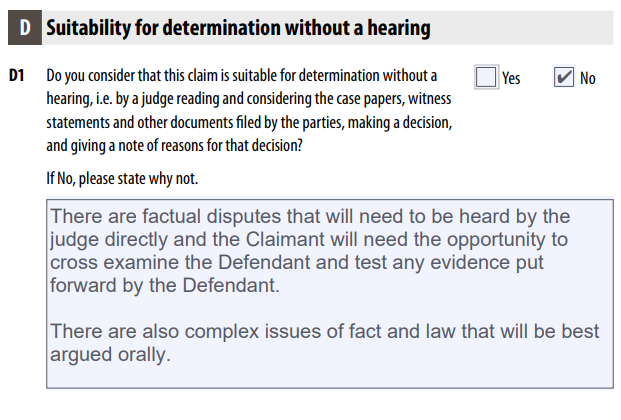The width and height of the screenshot is (621, 420).
Task: Click the question line 'and giving a note of reasons'
Action: point(175,146)
